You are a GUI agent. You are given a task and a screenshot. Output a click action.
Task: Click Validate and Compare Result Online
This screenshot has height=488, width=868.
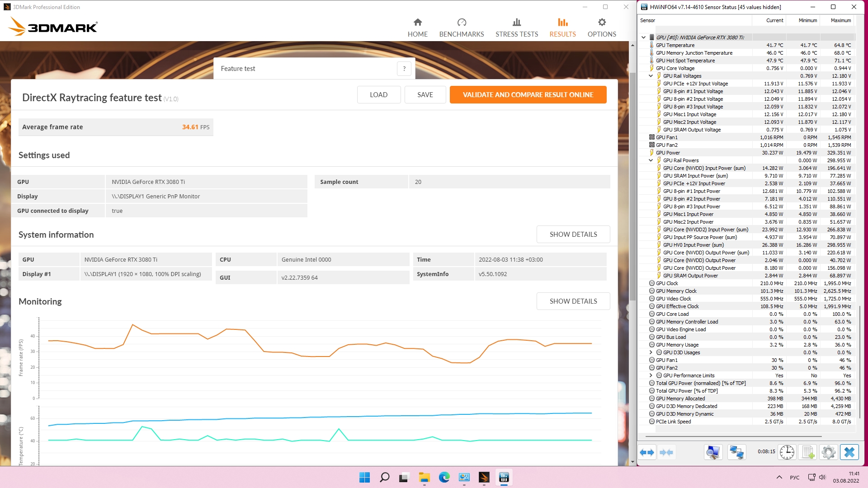click(x=528, y=95)
